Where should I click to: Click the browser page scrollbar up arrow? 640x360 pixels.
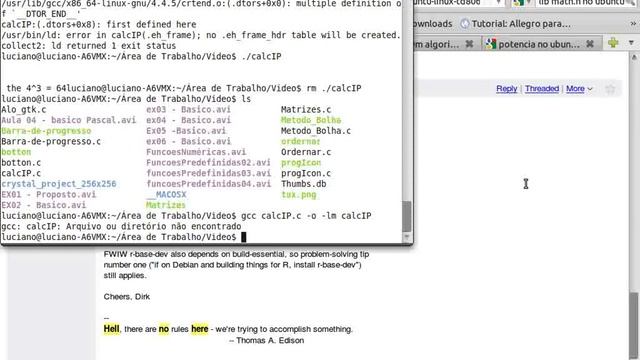[634, 58]
